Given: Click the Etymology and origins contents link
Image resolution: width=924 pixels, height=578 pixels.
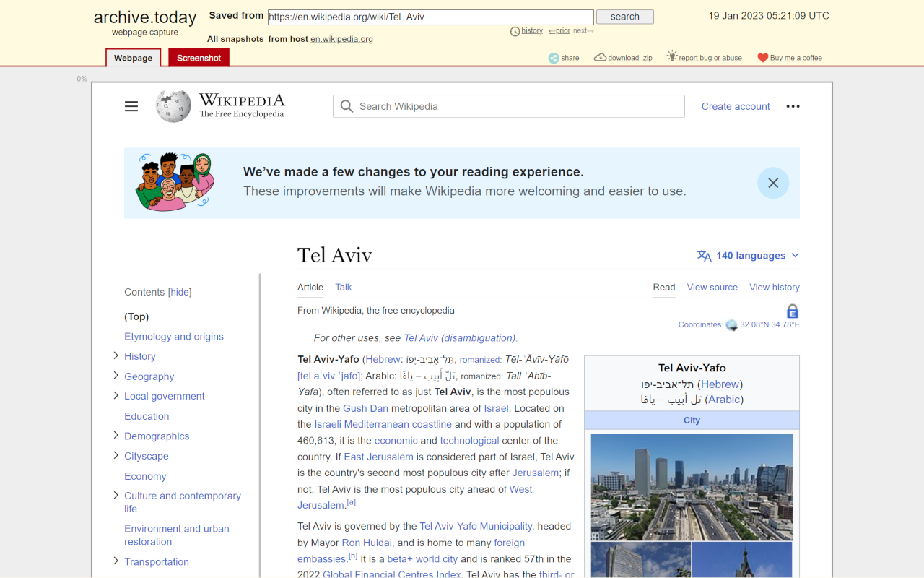Looking at the screenshot, I should coord(174,336).
